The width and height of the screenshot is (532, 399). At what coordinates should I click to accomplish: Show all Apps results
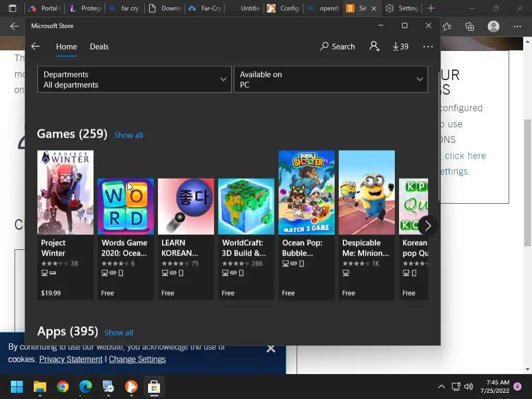119,332
